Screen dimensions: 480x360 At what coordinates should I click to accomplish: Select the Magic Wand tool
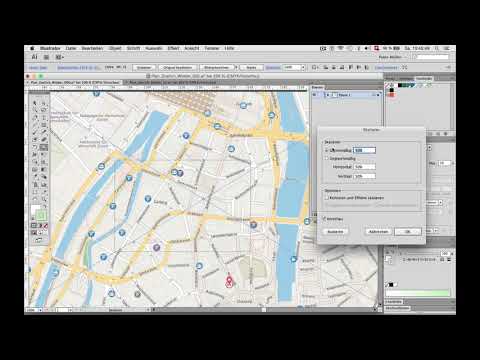[35, 110]
